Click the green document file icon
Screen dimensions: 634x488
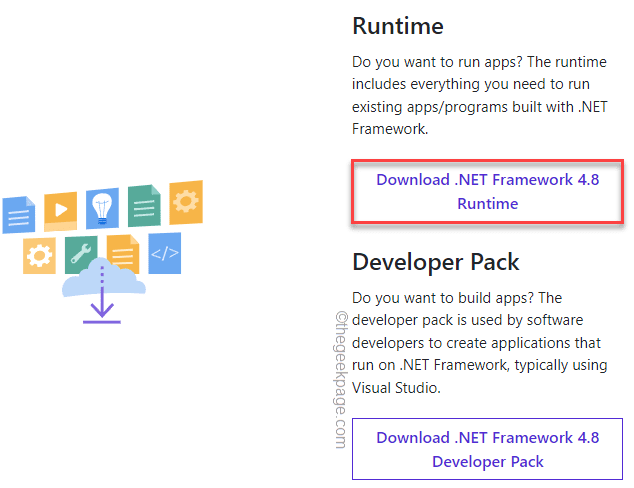[x=144, y=205]
